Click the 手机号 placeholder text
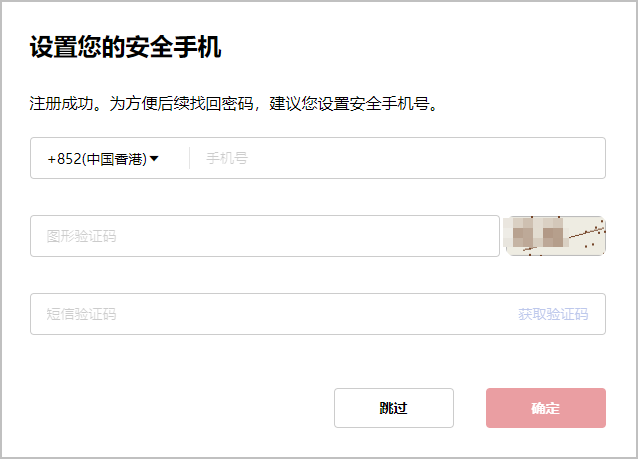This screenshot has height=459, width=638. pos(227,158)
